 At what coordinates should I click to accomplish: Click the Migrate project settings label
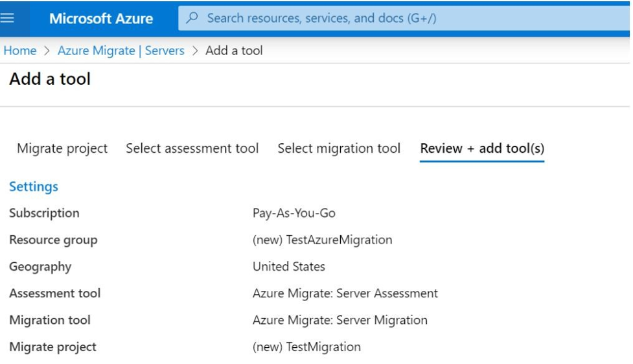point(53,347)
